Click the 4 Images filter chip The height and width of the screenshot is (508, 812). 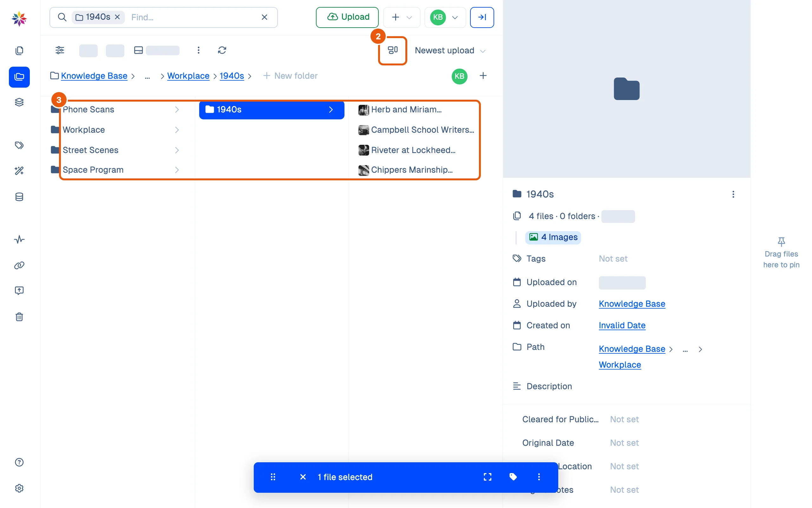553,237
